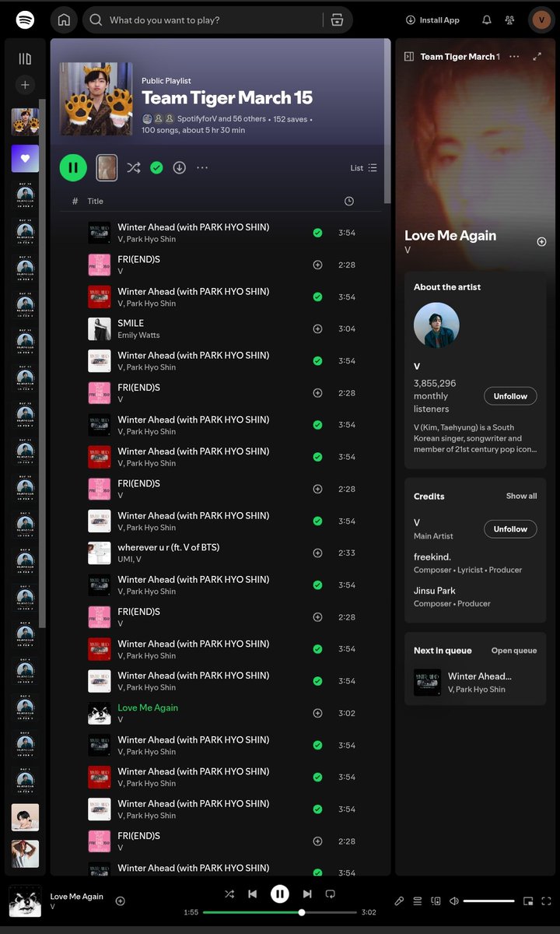This screenshot has height=934, width=560.
Task: Open now-playing cover art in bottom bar
Action: pyautogui.click(x=25, y=901)
